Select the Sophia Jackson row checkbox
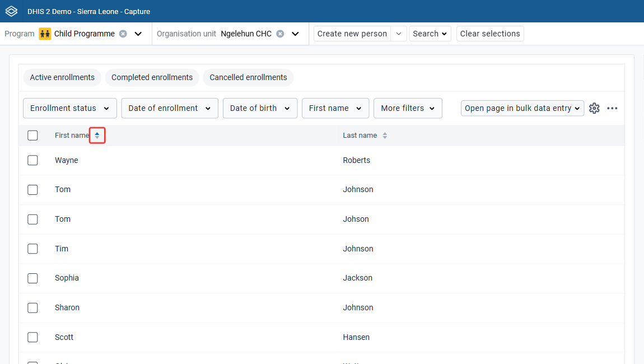 (x=32, y=278)
